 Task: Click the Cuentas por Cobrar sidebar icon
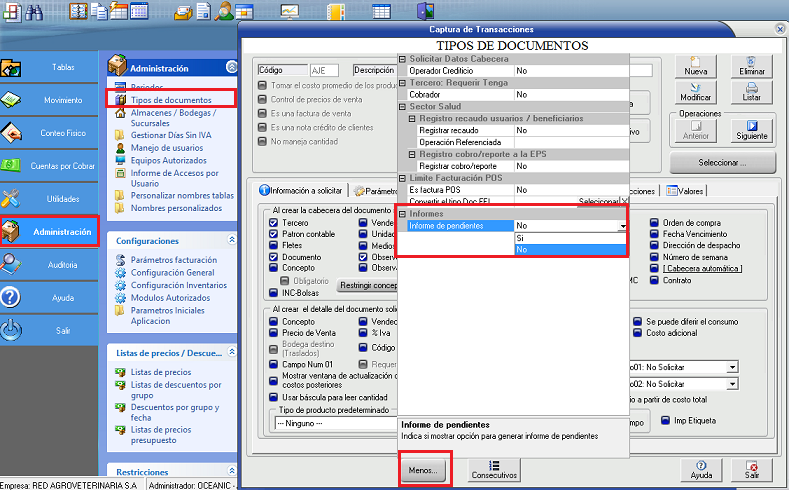click(12, 165)
